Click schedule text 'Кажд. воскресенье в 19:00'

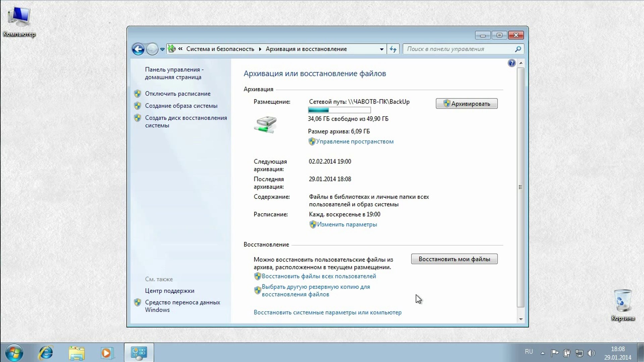344,214
